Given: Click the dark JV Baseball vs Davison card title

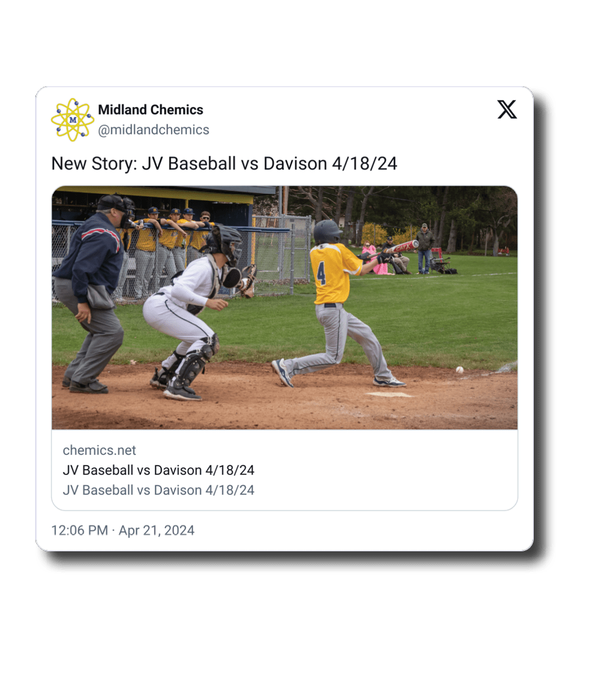Looking at the screenshot, I should coord(158,470).
